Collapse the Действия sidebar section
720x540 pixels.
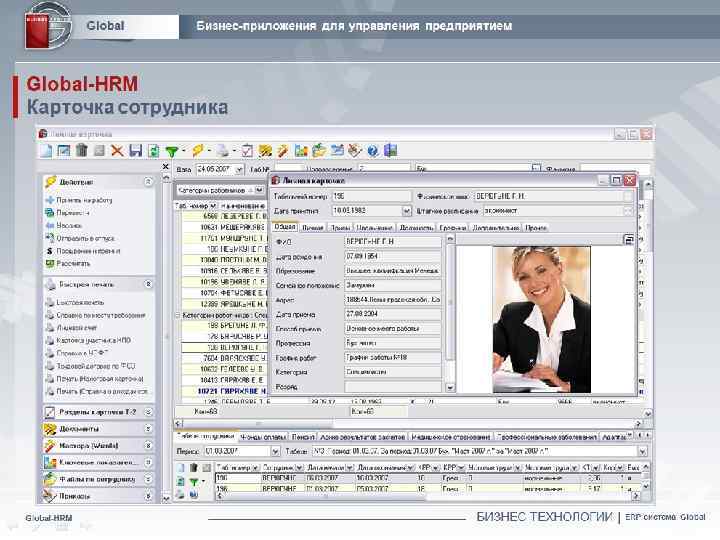click(148, 182)
